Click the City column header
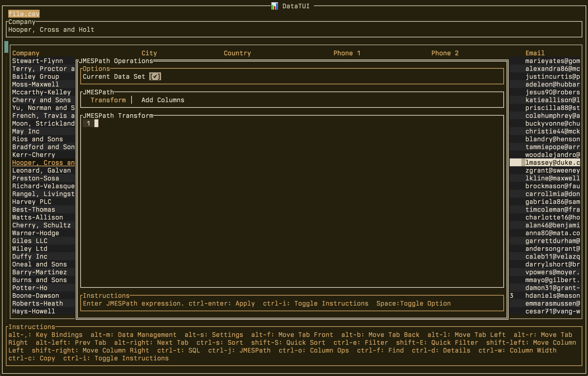The width and height of the screenshot is (588, 376). pyautogui.click(x=149, y=53)
